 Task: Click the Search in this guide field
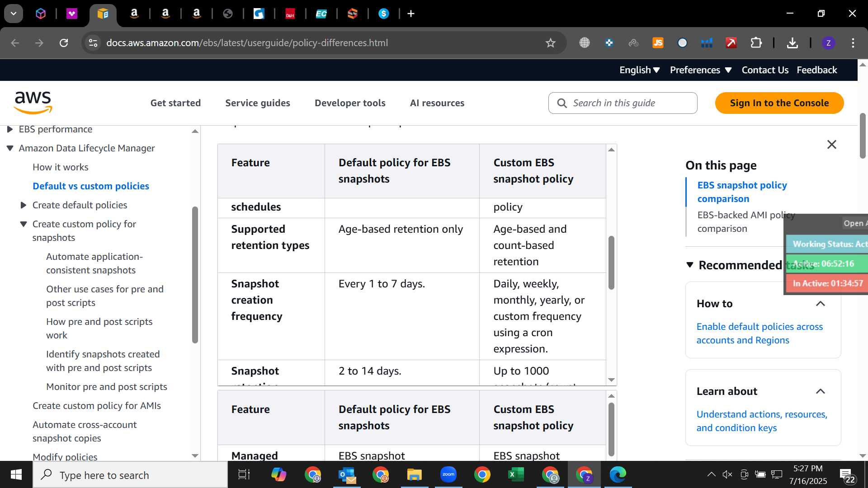coord(623,103)
